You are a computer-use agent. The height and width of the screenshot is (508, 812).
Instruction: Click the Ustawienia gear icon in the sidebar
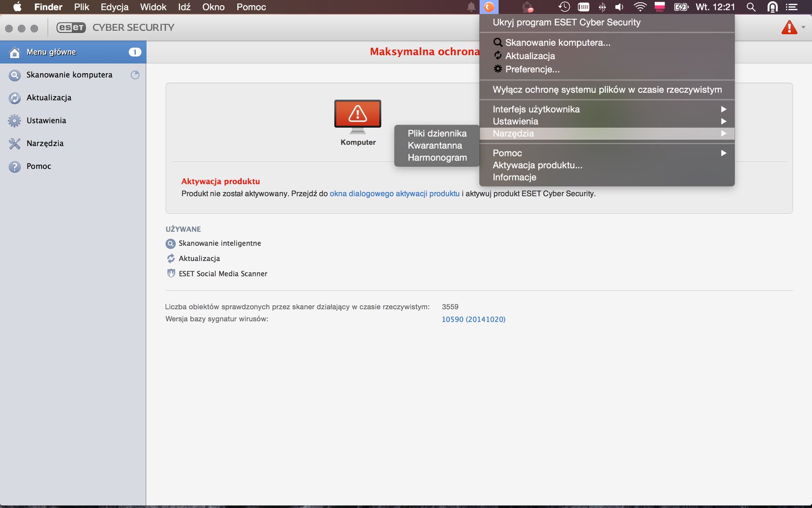15,121
